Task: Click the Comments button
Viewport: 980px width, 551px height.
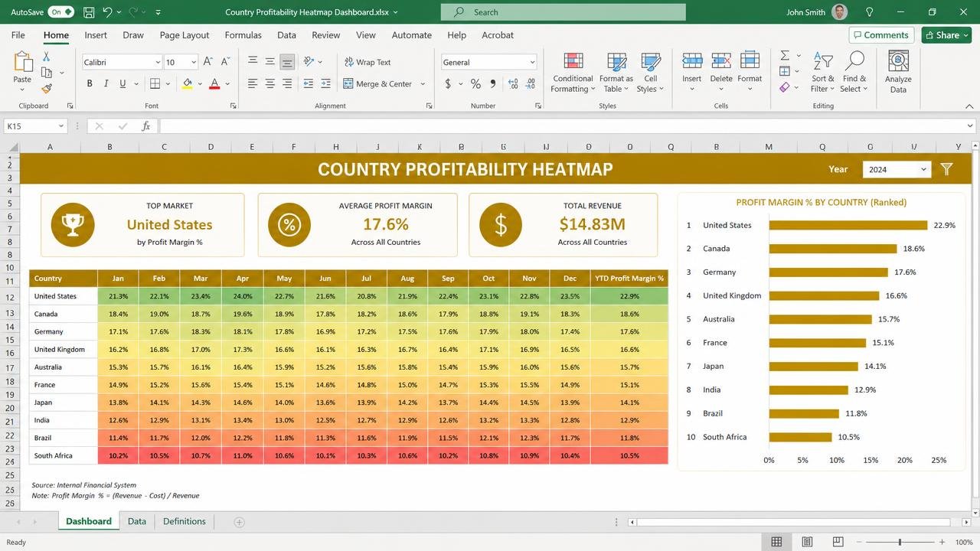Action: [x=880, y=34]
